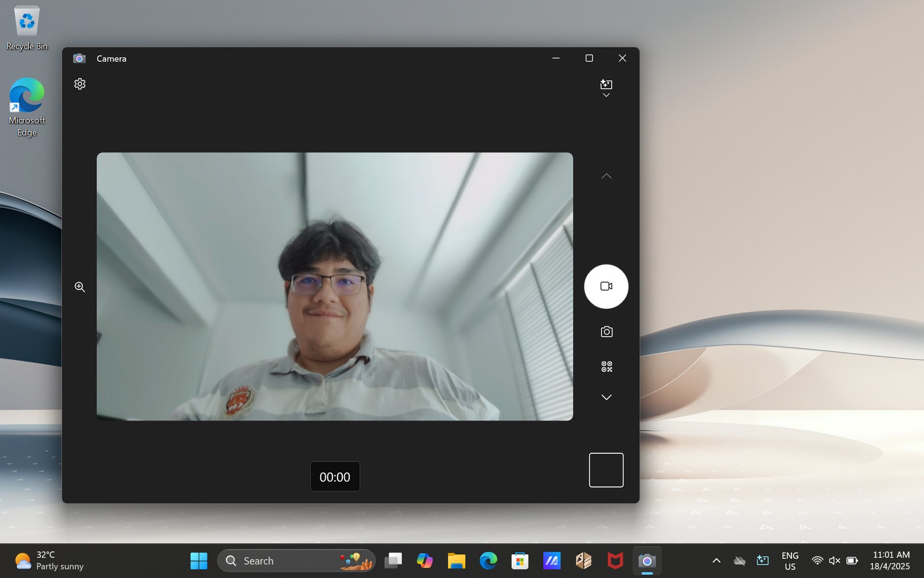924x578 pixels.
Task: Open Microsoft Store from the taskbar
Action: tap(520, 561)
